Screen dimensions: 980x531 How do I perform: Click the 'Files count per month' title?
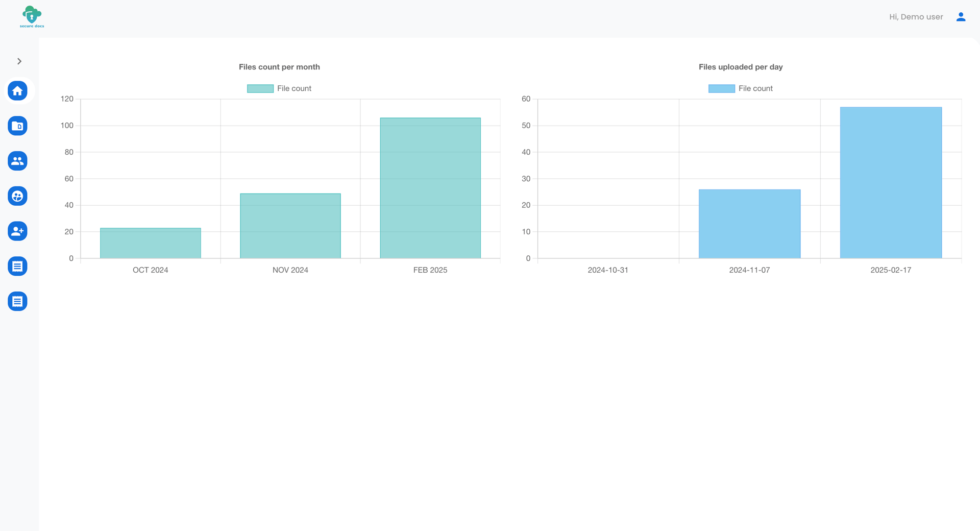pyautogui.click(x=279, y=67)
